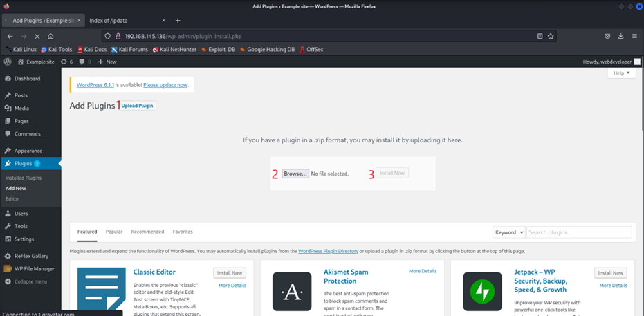Stop page loading with the X icon
This screenshot has width=644, height=316.
[x=37, y=36]
